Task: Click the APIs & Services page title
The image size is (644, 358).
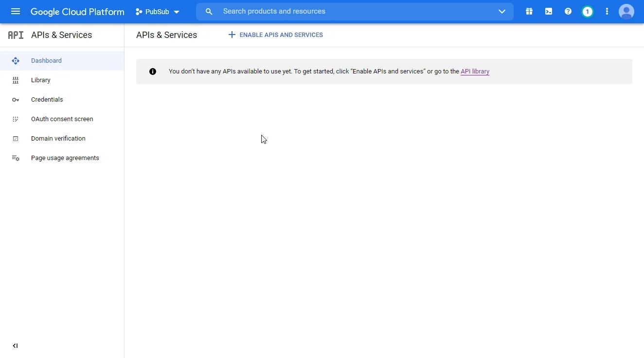Action: coord(167,35)
